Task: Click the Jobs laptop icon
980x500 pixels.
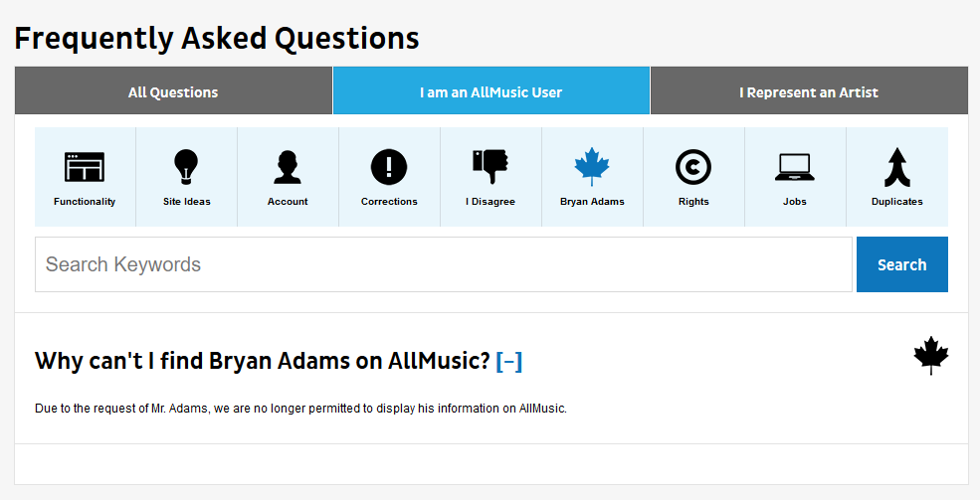Action: coord(795,167)
